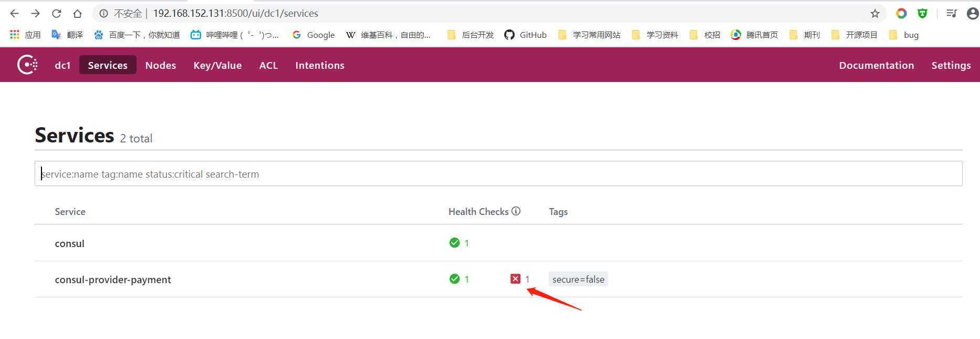Open the 腾讯首页 bookmark

tap(754, 35)
